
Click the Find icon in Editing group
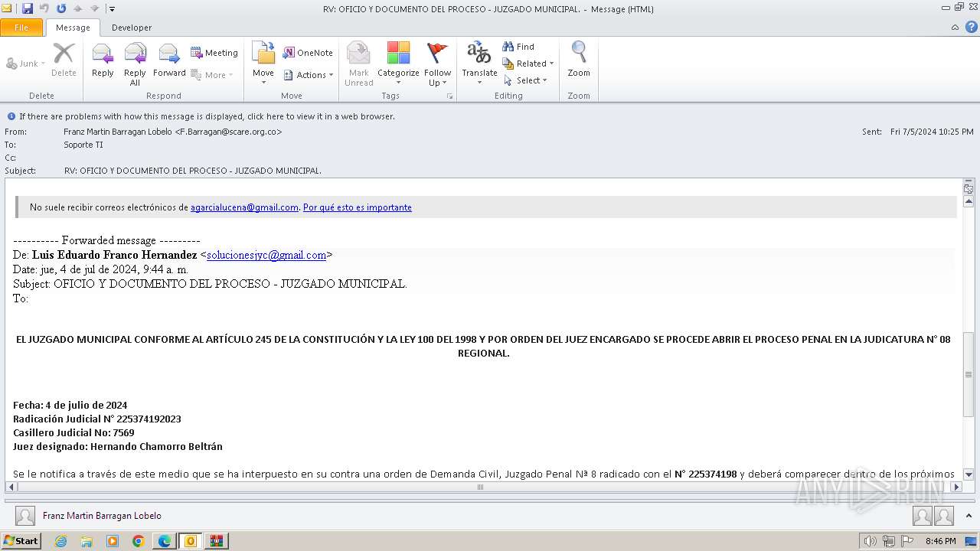pos(518,47)
